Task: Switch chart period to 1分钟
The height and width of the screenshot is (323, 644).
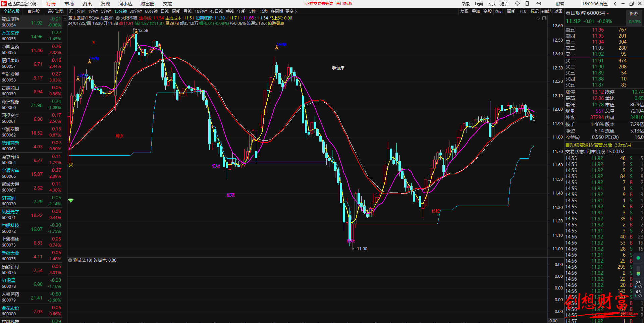Action: point(93,11)
